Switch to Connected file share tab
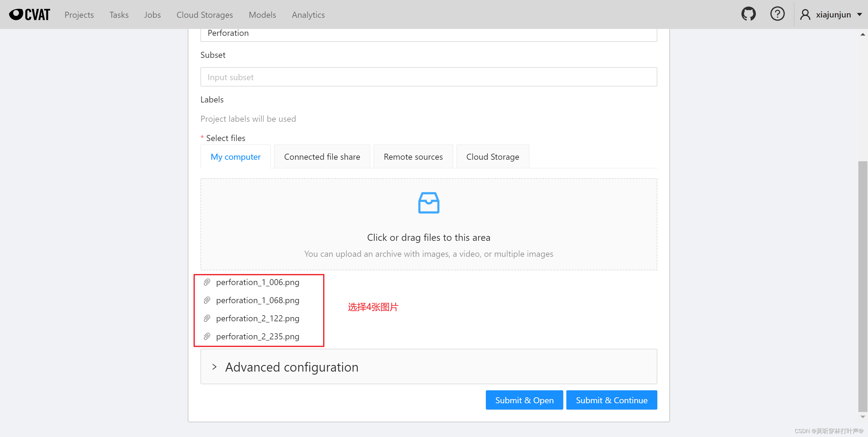Image resolution: width=868 pixels, height=437 pixels. coord(322,157)
